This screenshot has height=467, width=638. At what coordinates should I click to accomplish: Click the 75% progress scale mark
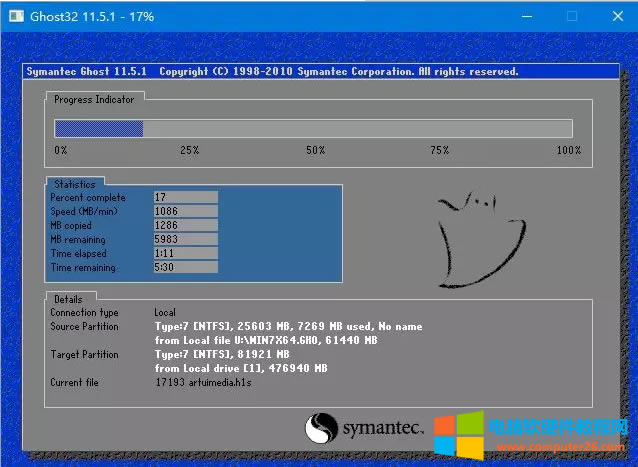[440, 150]
